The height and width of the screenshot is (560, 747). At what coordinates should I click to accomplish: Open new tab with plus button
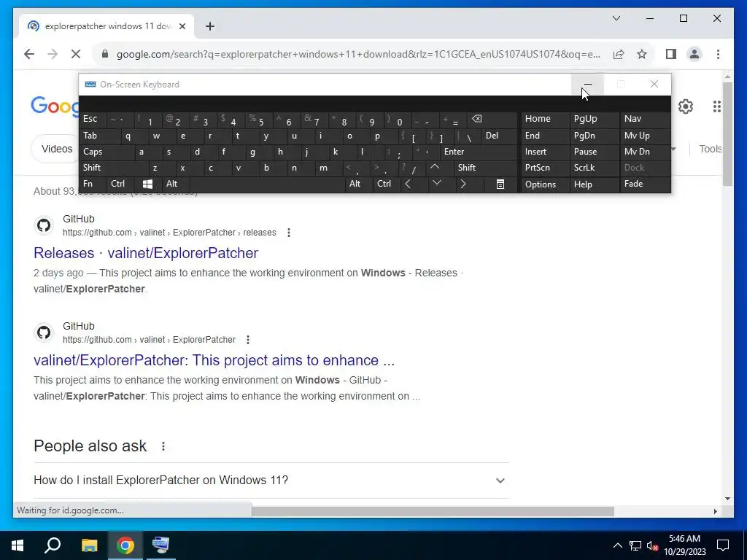[x=209, y=27]
